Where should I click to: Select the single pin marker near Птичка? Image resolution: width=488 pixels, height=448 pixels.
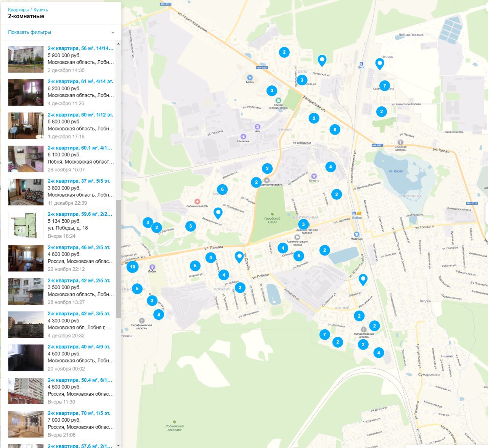pos(379,64)
